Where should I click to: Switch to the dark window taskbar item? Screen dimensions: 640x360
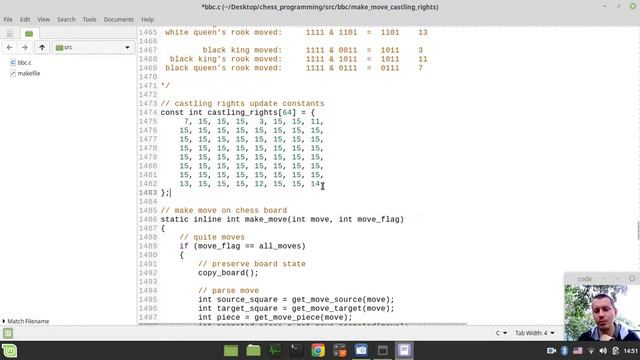point(383,351)
